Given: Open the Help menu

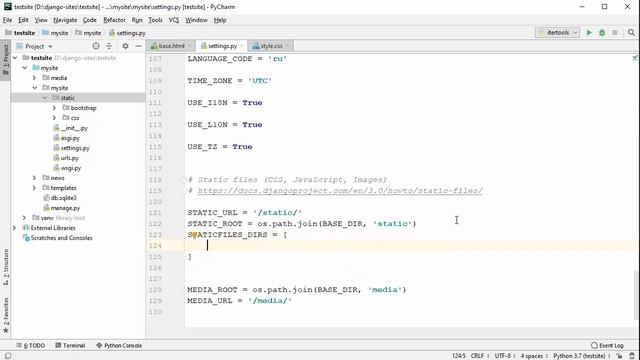Looking at the screenshot, I should 220,20.
